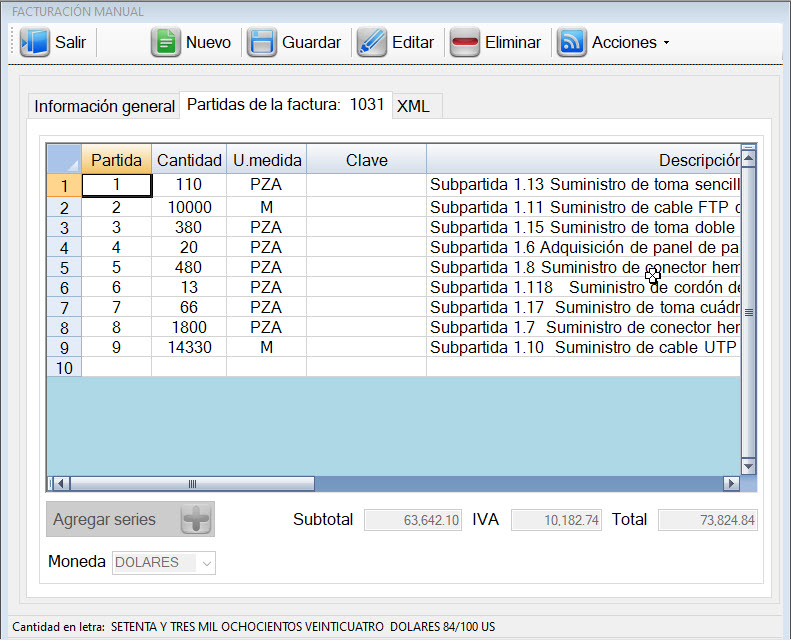791x641 pixels.
Task: Click description Subpartida 1.13 Suministro de toma
Action: point(584,185)
